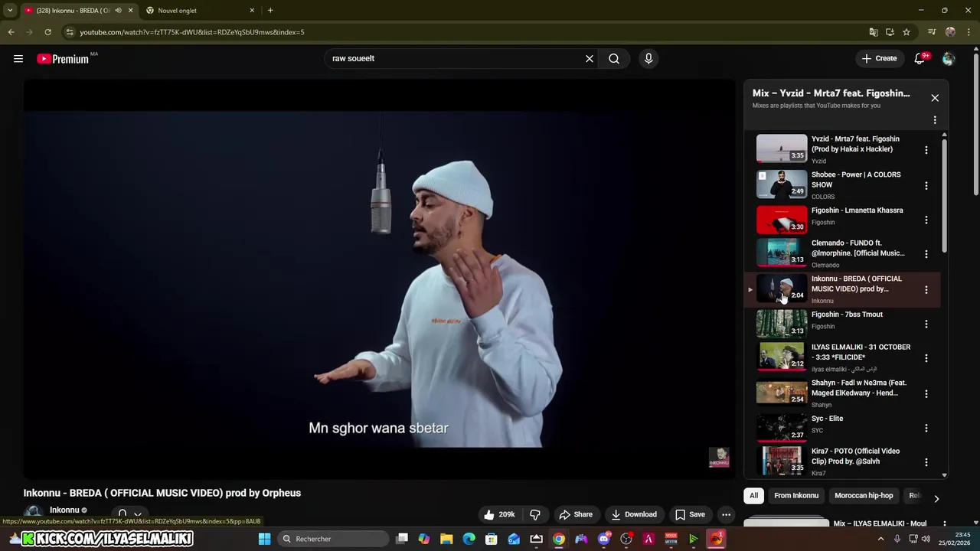Open options for Syc - Elite item
This screenshot has width=980, height=551.
[926, 429]
